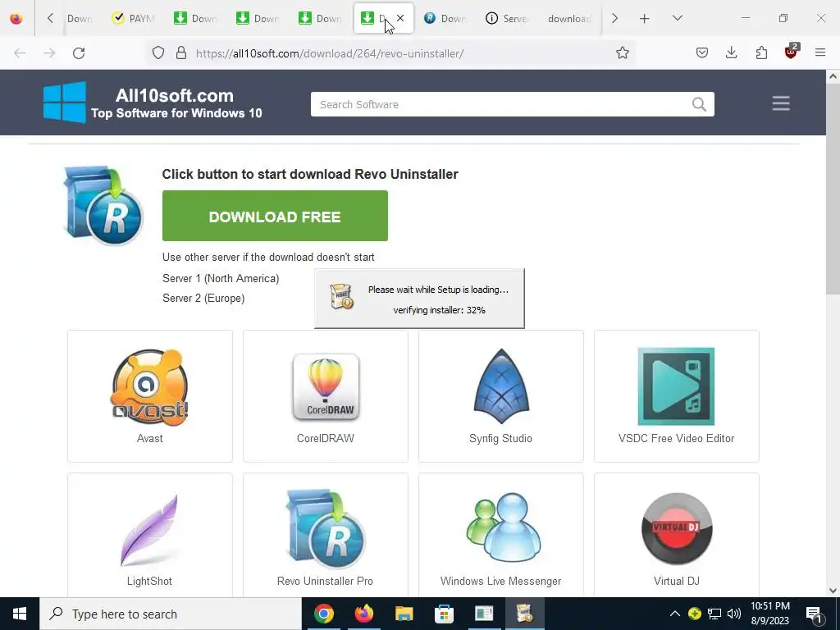Open the Avast software card

coord(150,396)
